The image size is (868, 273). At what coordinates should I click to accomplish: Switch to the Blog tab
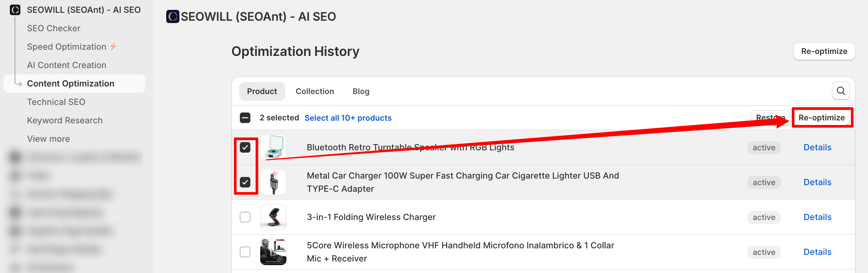coord(360,91)
